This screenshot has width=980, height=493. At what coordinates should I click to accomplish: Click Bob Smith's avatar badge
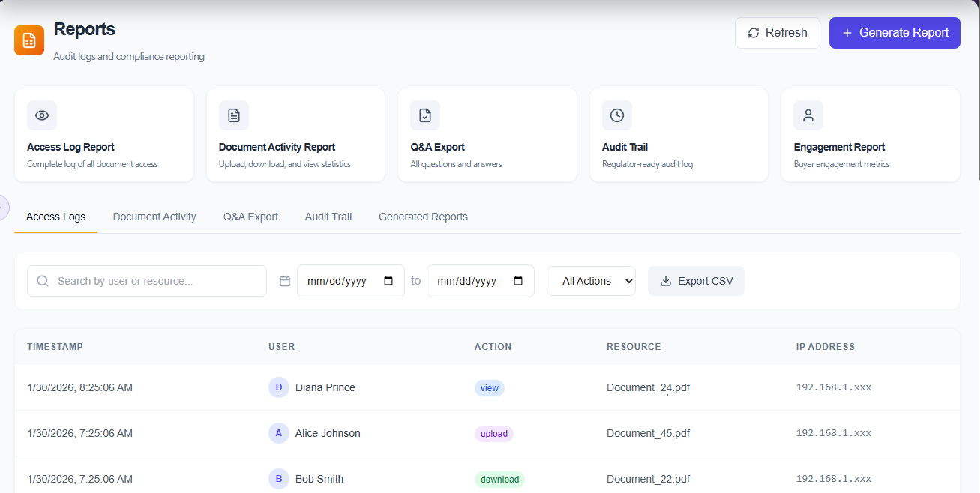279,479
